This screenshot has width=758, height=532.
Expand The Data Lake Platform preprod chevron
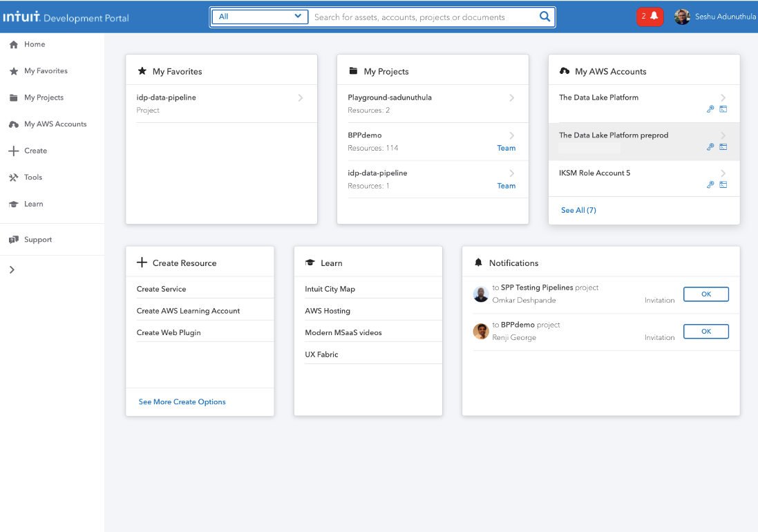[723, 135]
